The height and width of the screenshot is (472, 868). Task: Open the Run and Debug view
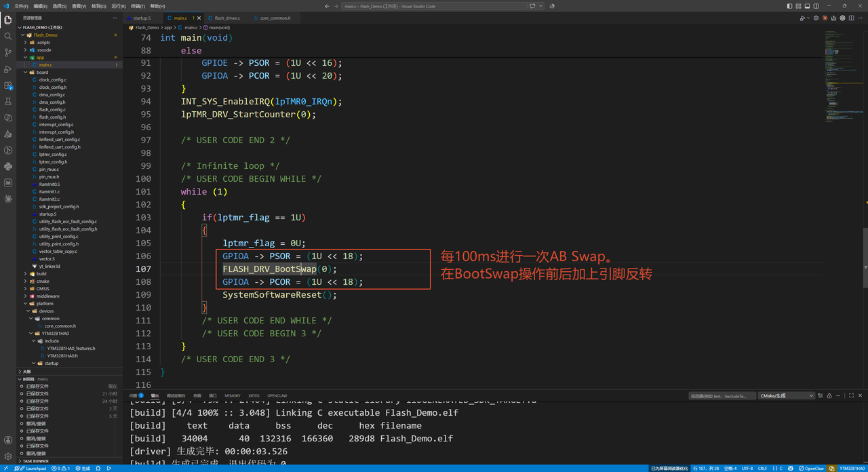tap(8, 68)
